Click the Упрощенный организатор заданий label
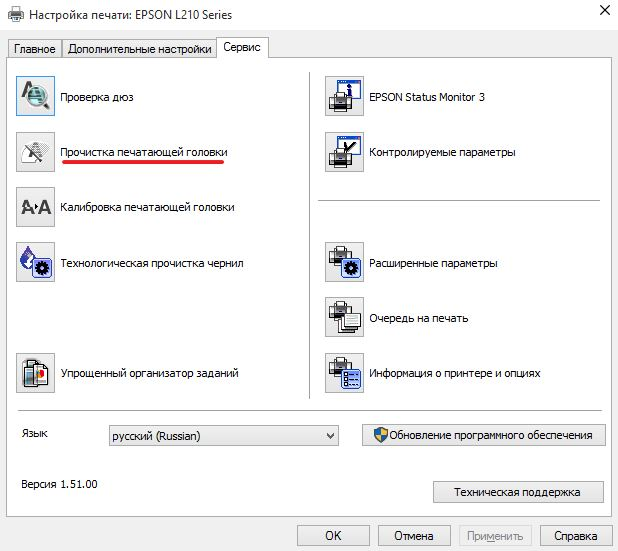 (x=149, y=373)
